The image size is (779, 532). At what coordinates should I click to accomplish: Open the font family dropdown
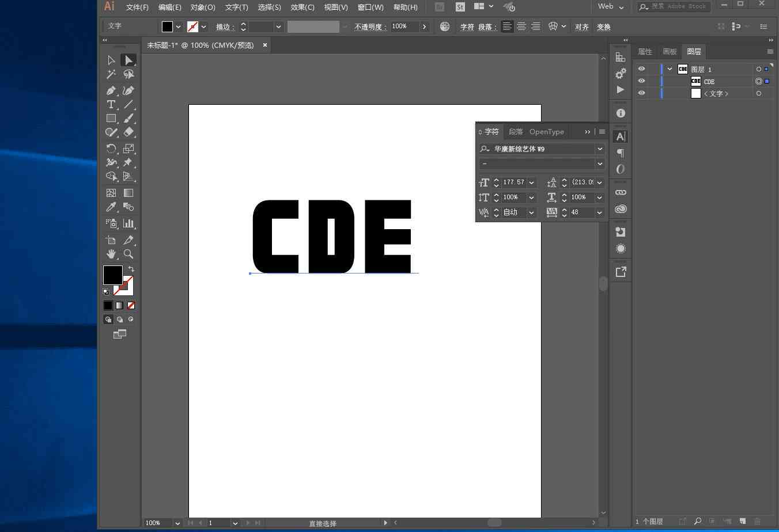pyautogui.click(x=600, y=149)
